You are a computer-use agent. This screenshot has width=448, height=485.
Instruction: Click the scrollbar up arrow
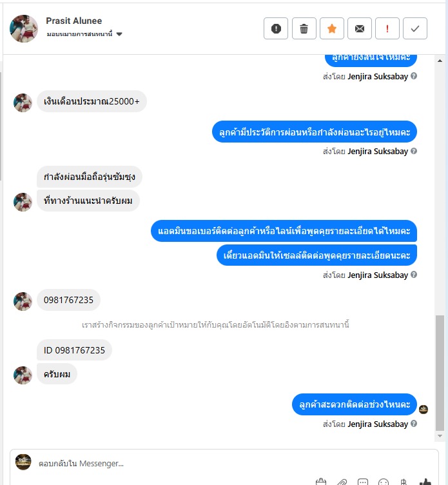440,61
